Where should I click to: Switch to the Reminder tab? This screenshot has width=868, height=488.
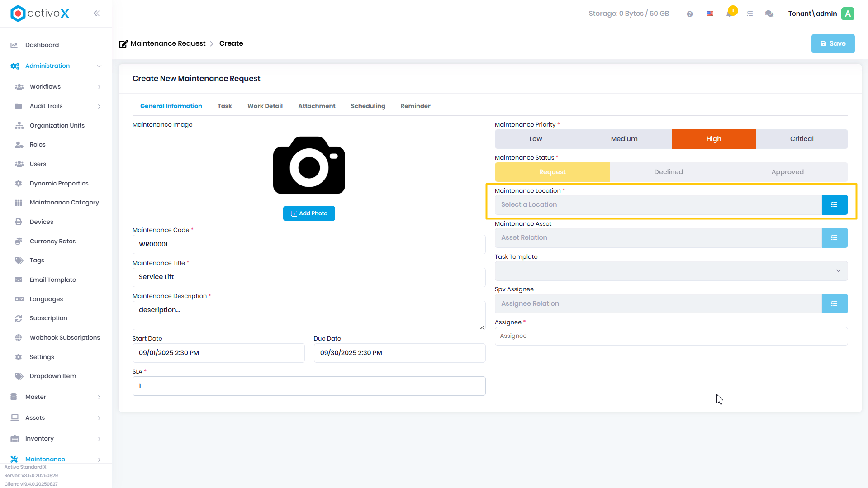[415, 106]
